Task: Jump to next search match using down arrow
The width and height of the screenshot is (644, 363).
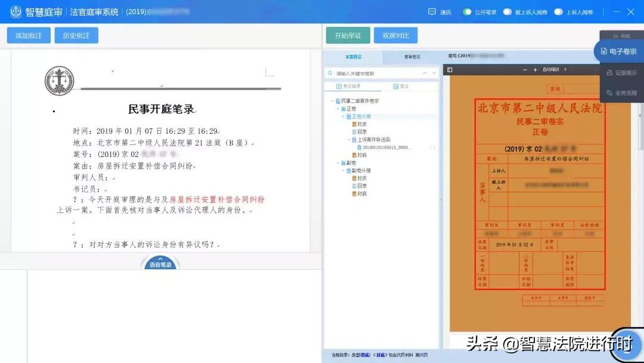Action: point(434,73)
